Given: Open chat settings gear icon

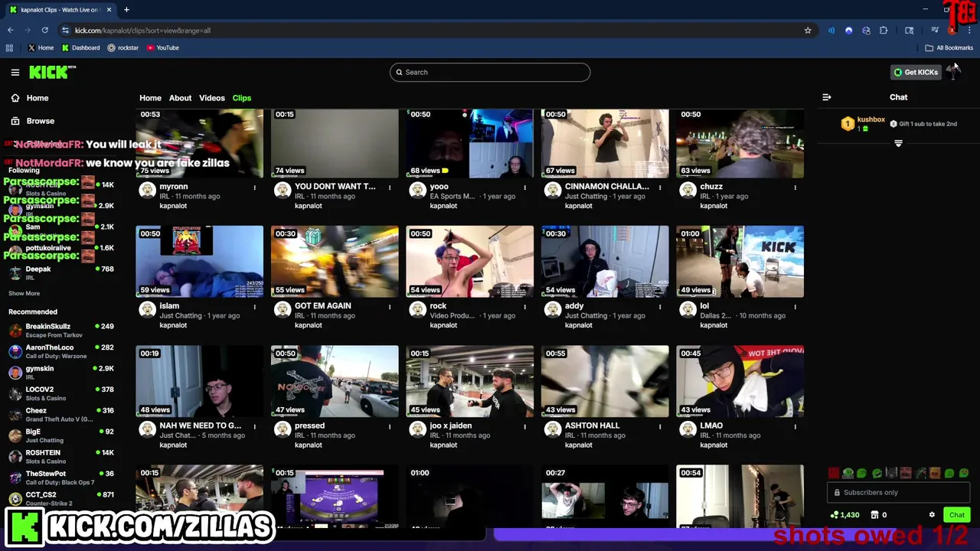Looking at the screenshot, I should click(932, 515).
